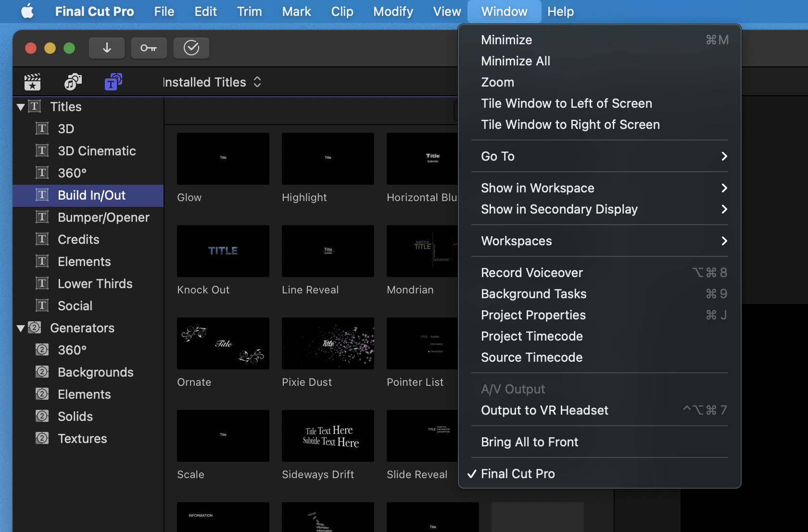Click the background tasks checkmark button

[x=191, y=48]
